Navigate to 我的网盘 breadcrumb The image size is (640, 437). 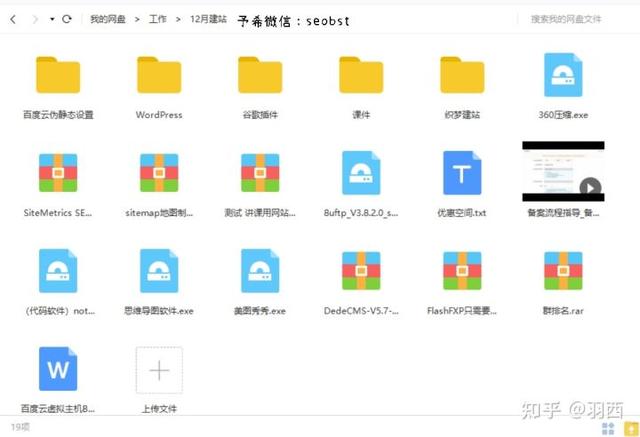point(108,19)
